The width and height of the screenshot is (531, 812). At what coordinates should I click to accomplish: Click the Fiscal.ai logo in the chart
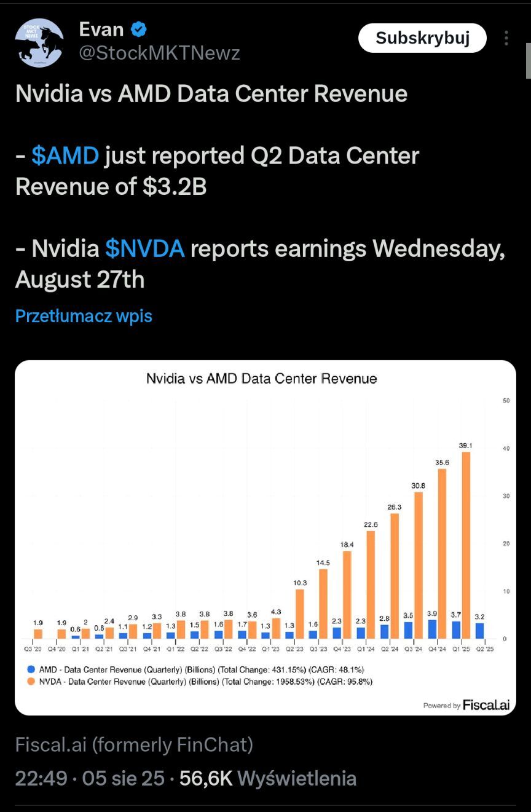coord(486,705)
